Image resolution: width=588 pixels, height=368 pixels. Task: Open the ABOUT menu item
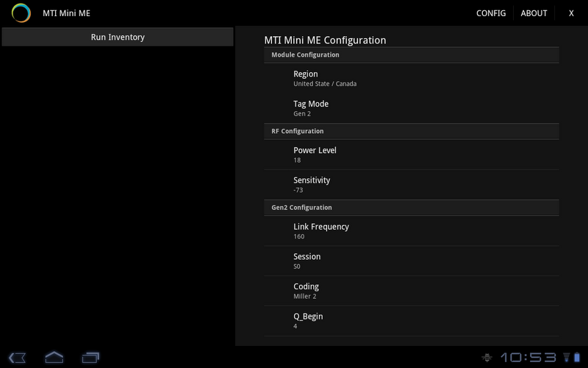pyautogui.click(x=534, y=13)
